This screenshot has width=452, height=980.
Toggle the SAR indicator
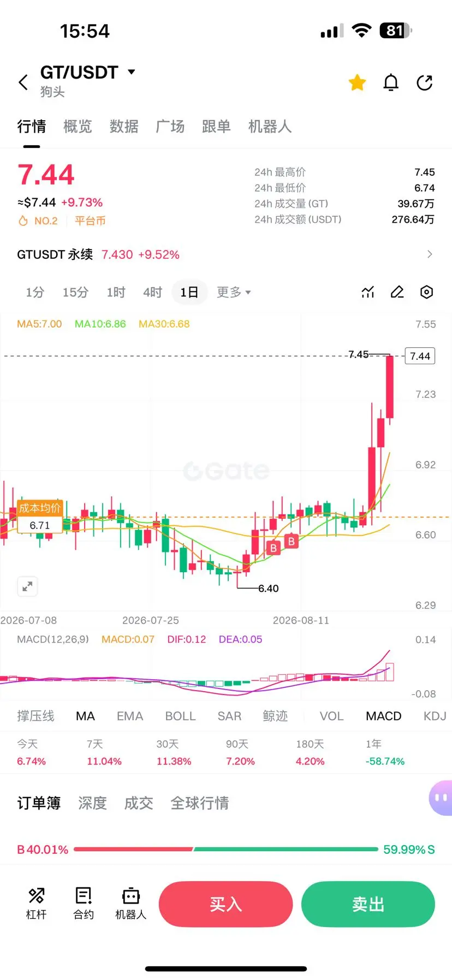click(229, 716)
